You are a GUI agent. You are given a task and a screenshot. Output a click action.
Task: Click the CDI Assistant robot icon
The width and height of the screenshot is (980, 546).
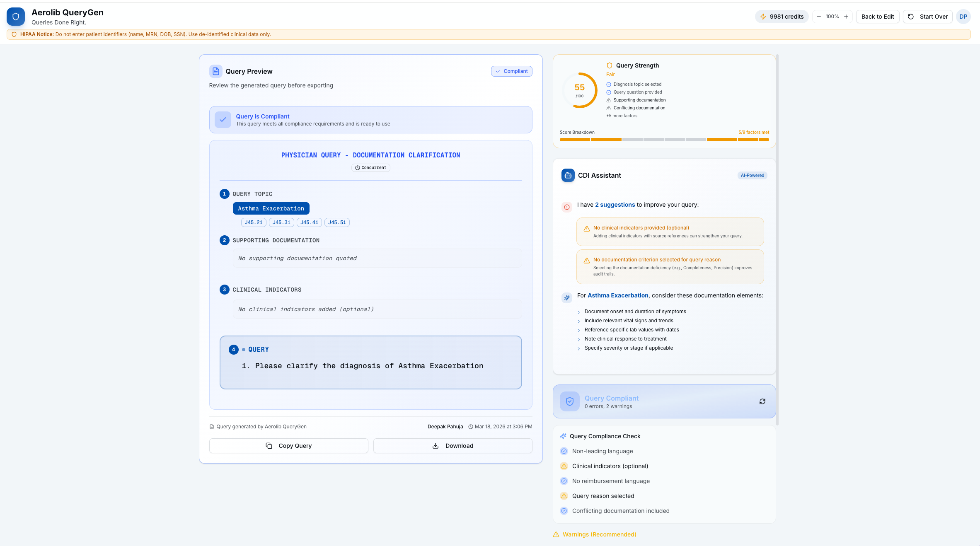click(568, 175)
